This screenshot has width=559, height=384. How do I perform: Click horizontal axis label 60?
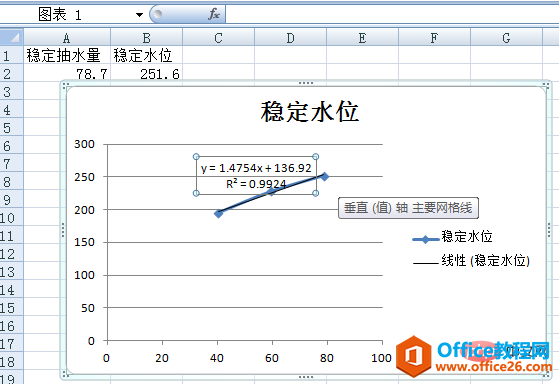pyautogui.click(x=272, y=358)
